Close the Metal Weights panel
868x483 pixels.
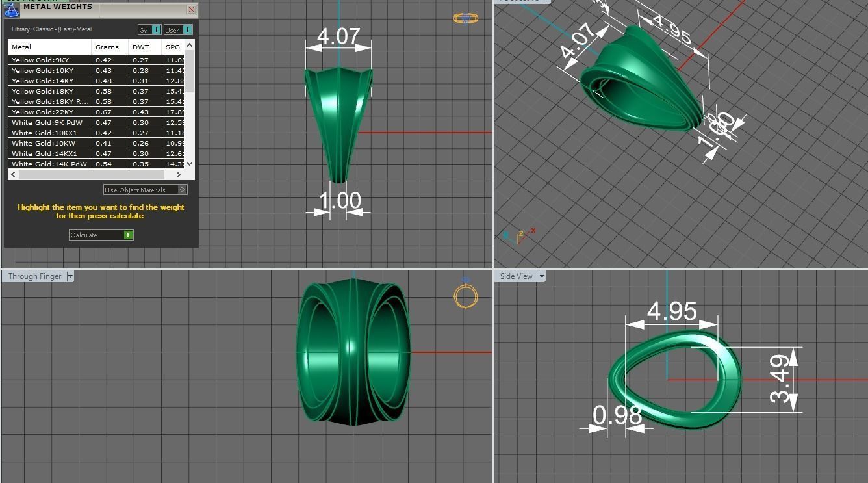[191, 9]
